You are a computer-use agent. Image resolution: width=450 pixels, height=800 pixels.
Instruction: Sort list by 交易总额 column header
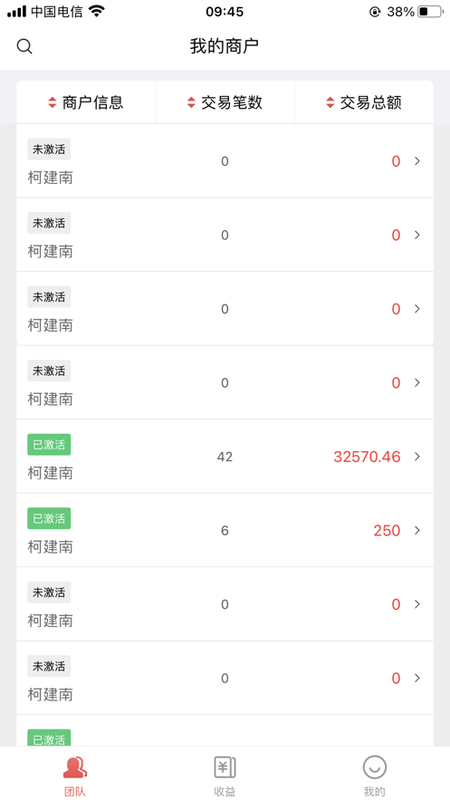click(x=364, y=103)
